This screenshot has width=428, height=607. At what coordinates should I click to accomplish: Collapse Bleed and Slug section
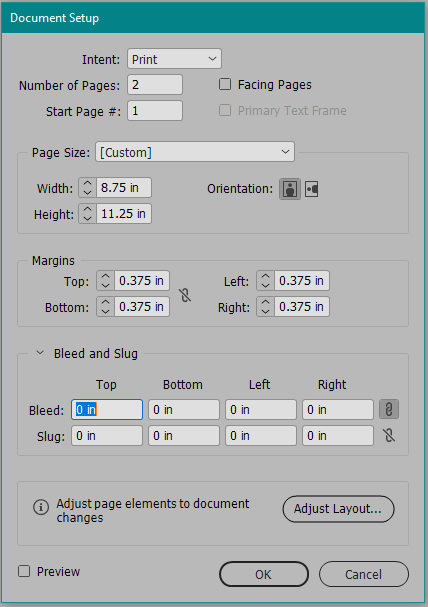40,353
